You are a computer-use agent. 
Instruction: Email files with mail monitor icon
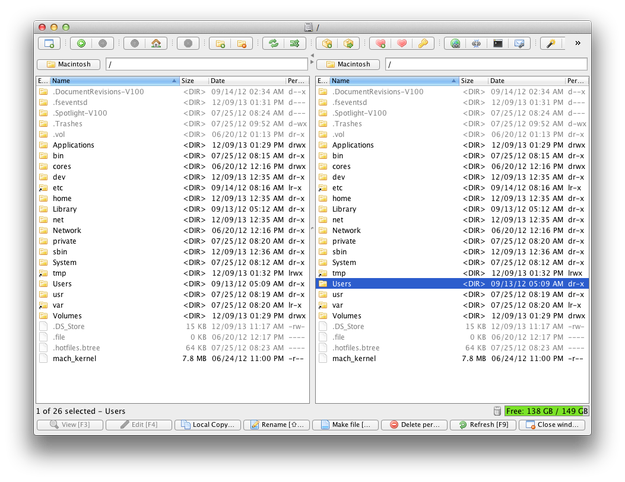[519, 43]
